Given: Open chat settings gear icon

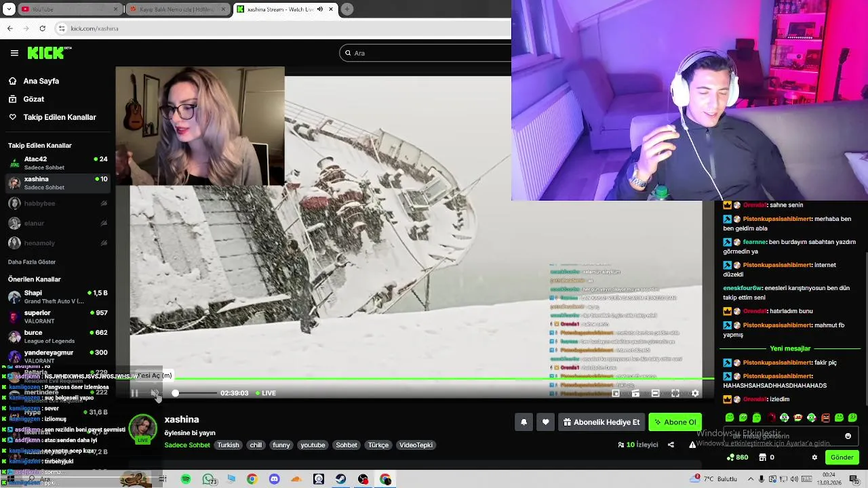Looking at the screenshot, I should point(814,457).
